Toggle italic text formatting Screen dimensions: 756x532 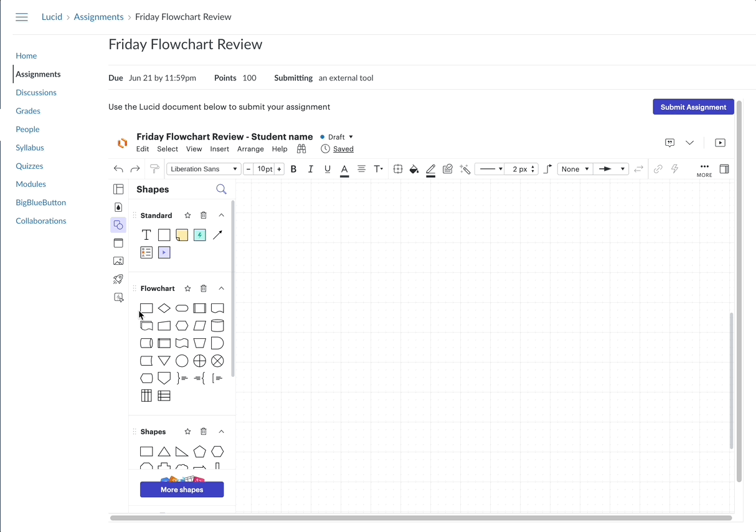click(x=310, y=169)
